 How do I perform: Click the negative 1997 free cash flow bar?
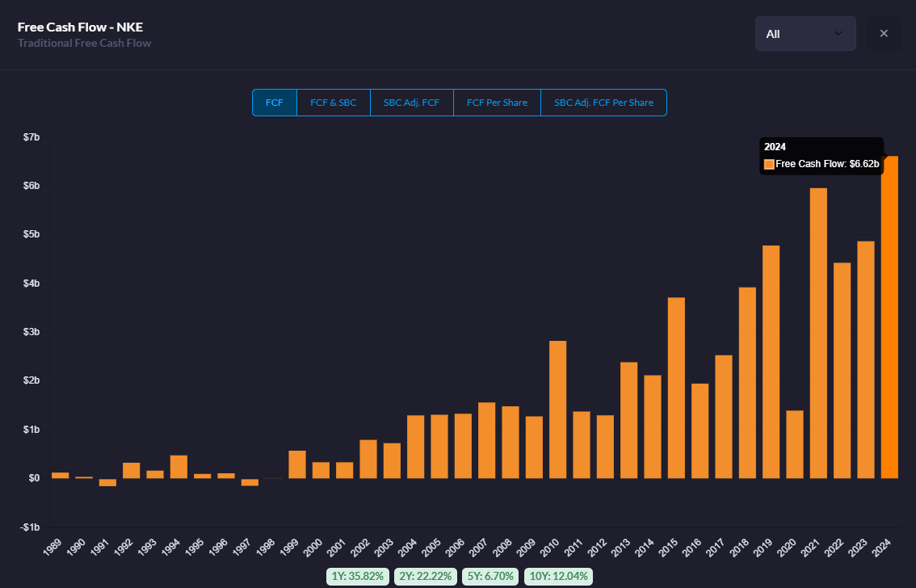pyautogui.click(x=250, y=482)
